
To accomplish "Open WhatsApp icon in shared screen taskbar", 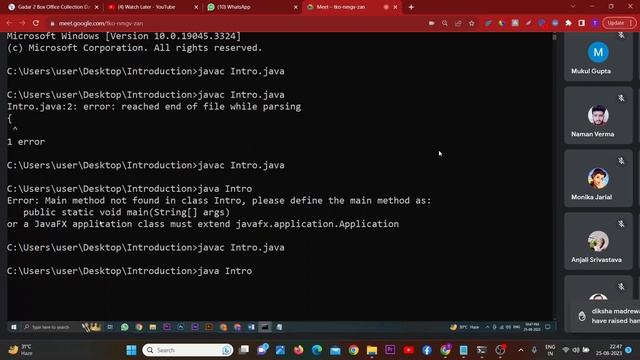I will tap(124, 327).
